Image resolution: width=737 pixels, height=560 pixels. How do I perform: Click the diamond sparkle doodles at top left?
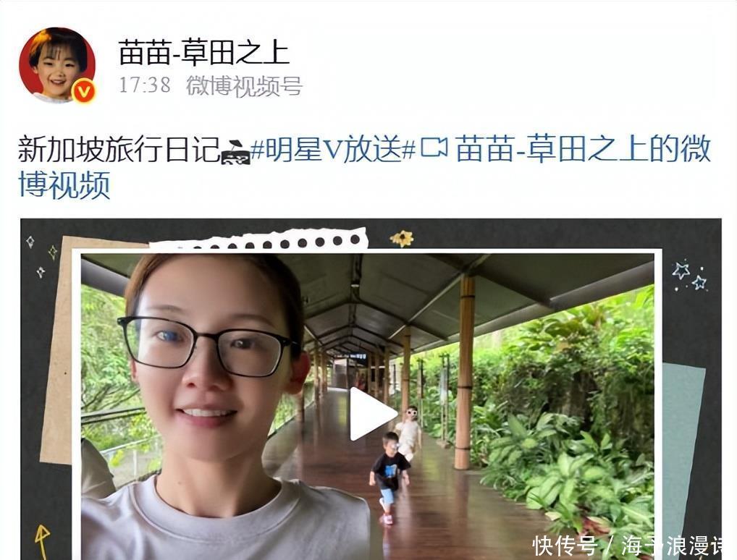(41, 255)
